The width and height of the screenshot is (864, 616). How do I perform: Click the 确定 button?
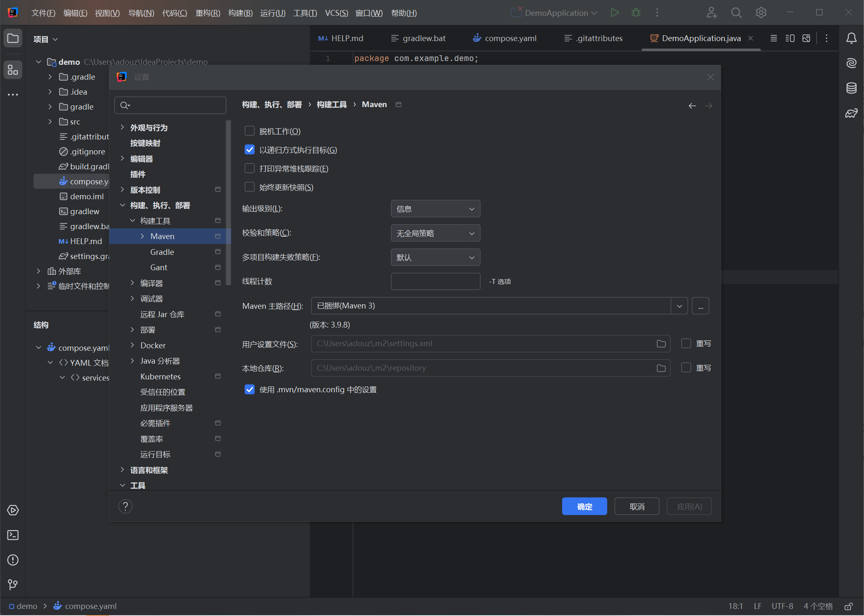(584, 506)
